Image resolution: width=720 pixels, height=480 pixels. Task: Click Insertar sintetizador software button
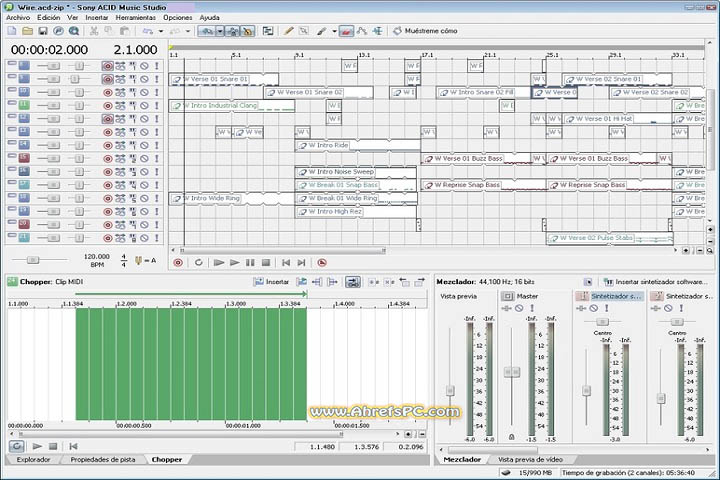click(x=655, y=282)
